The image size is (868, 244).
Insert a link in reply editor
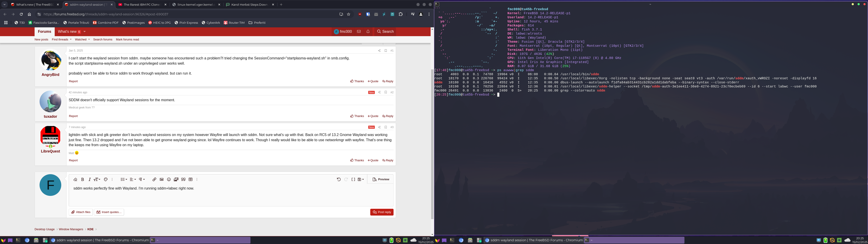154,180
